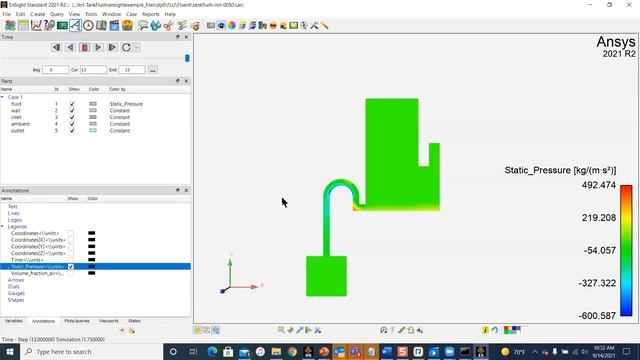Click the step backward button
The height and width of the screenshot is (360, 640).
70,47
